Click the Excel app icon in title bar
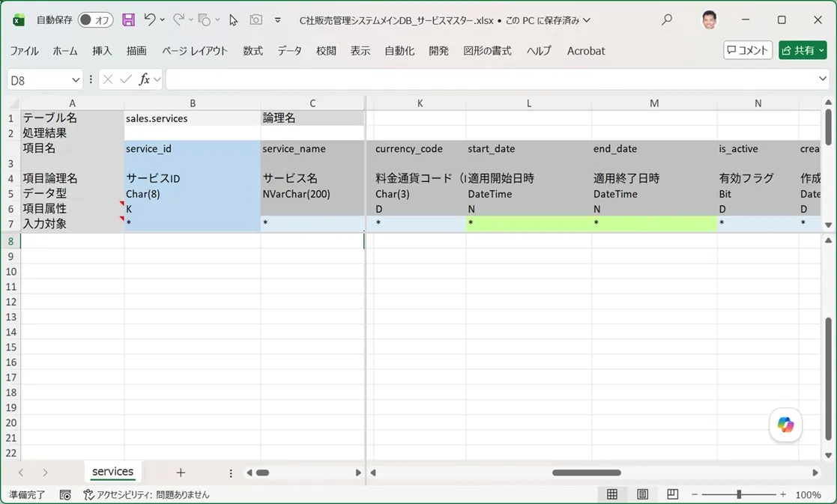 tap(19, 20)
